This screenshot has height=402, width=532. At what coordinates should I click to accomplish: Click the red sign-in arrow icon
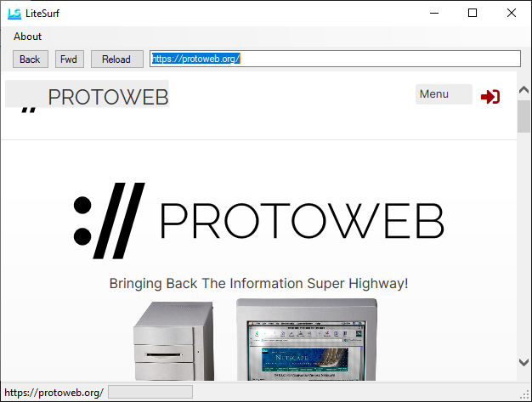coord(490,97)
